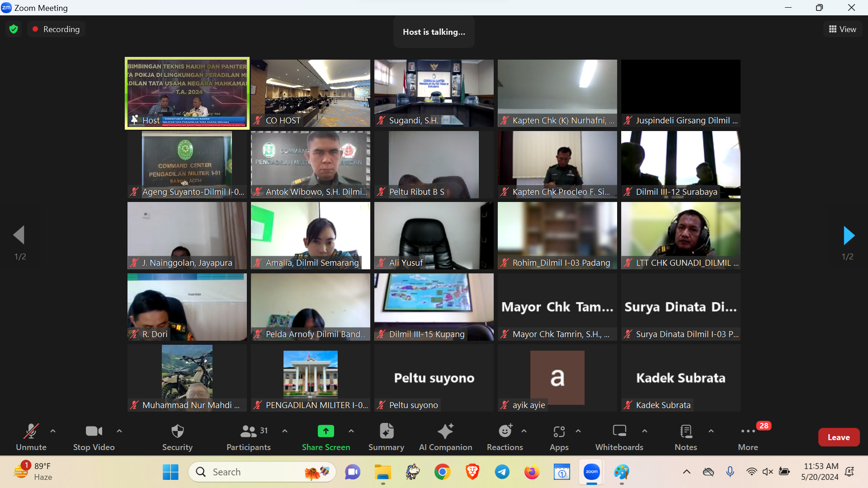Expand audio options arrow next to Unmute

[x=53, y=431]
